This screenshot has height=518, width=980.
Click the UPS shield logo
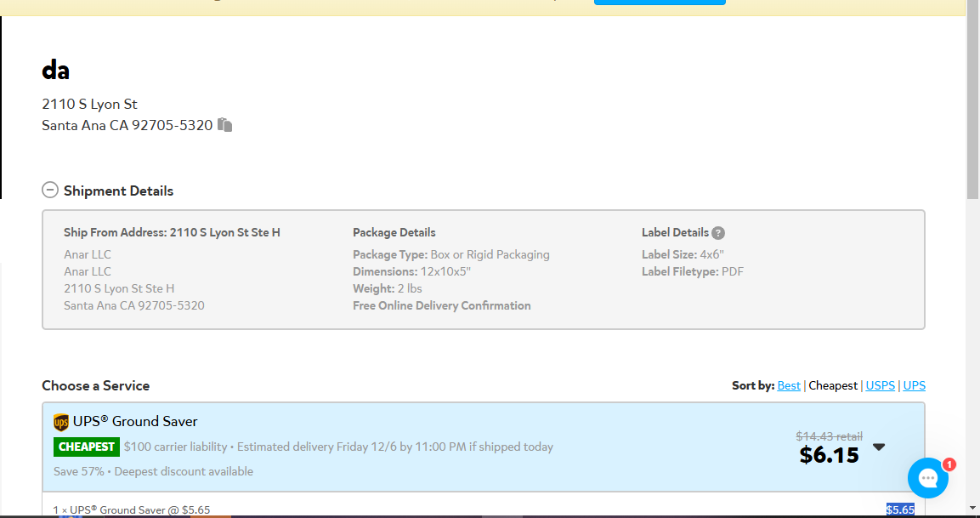[61, 422]
